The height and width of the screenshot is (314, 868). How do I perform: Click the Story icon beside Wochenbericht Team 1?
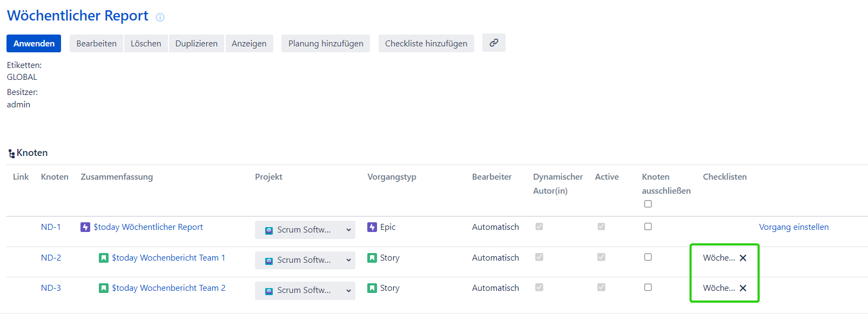104,258
